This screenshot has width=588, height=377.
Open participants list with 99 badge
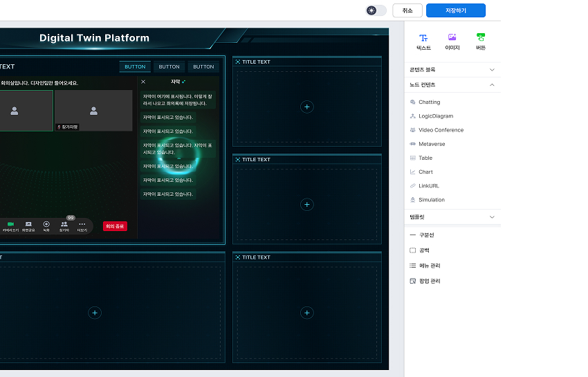click(64, 225)
